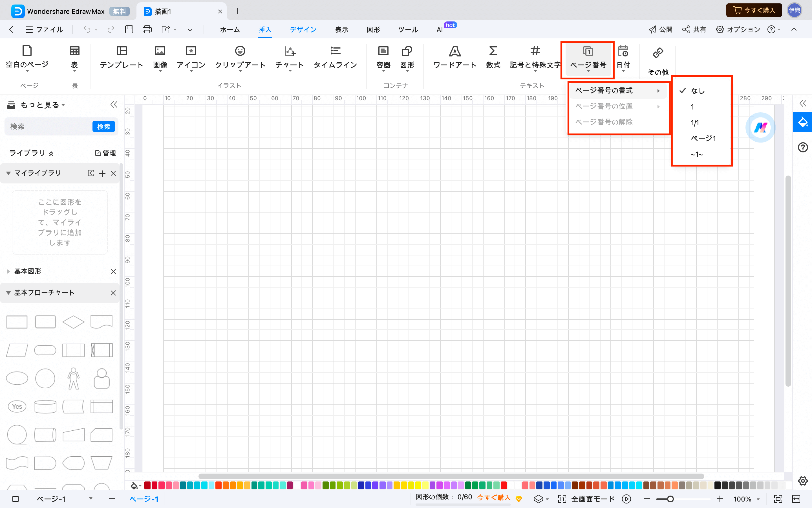Insert a blank page with 空白のページ

click(x=27, y=58)
